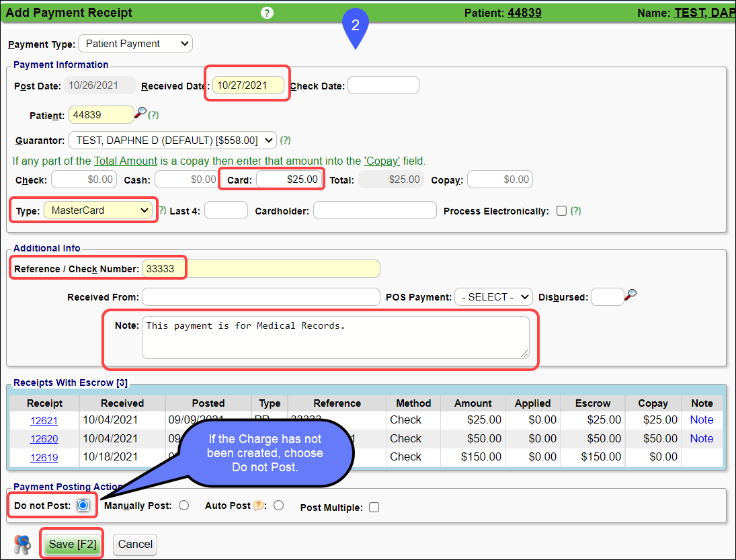
Task: Open receipt 12621 link
Action: click(44, 420)
